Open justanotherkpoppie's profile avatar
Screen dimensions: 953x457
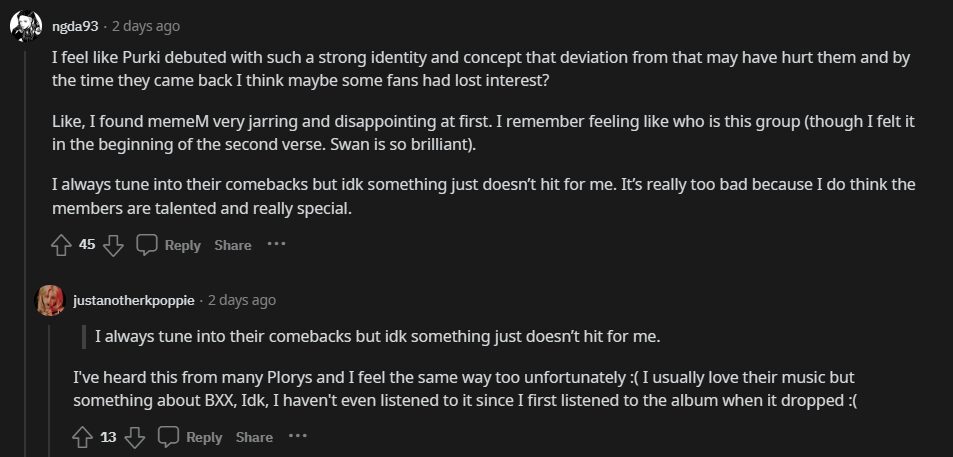pos(51,300)
